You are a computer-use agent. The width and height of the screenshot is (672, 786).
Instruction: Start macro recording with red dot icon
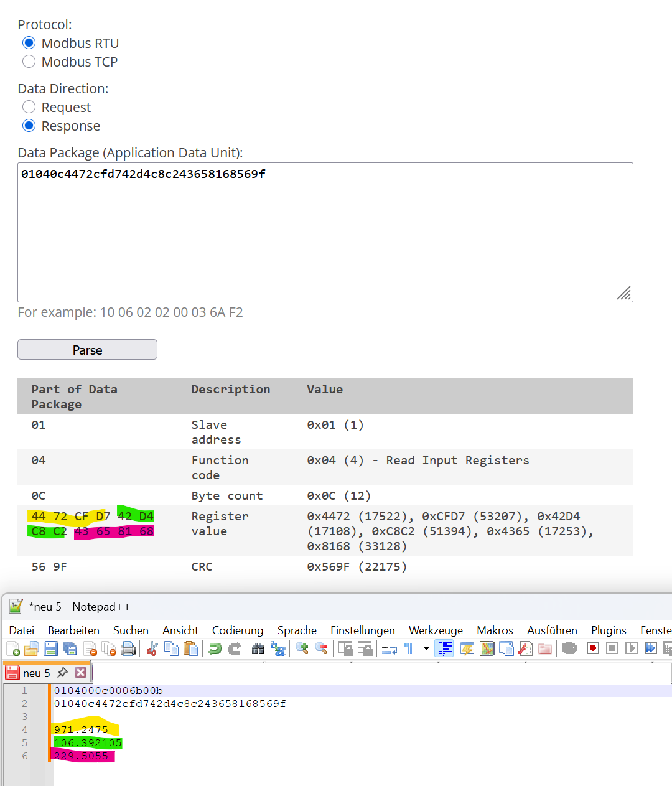[593, 648]
